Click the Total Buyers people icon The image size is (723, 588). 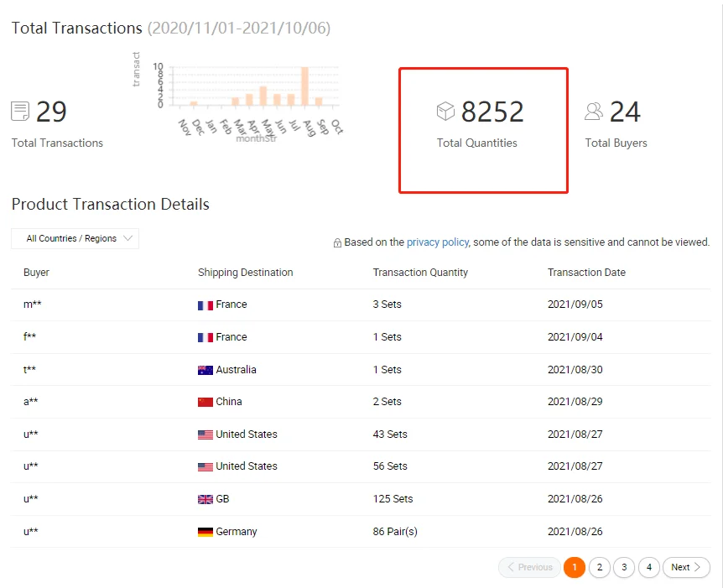[x=594, y=112]
